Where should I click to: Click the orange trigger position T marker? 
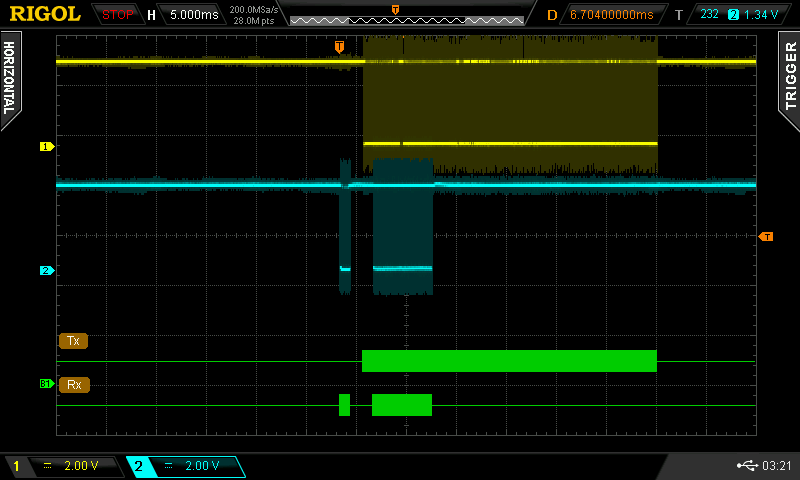340,47
